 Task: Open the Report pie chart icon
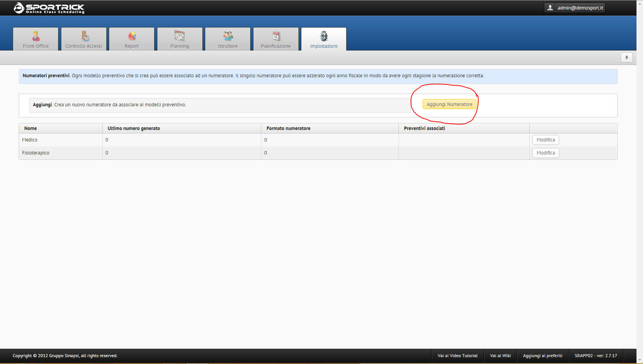(x=132, y=36)
